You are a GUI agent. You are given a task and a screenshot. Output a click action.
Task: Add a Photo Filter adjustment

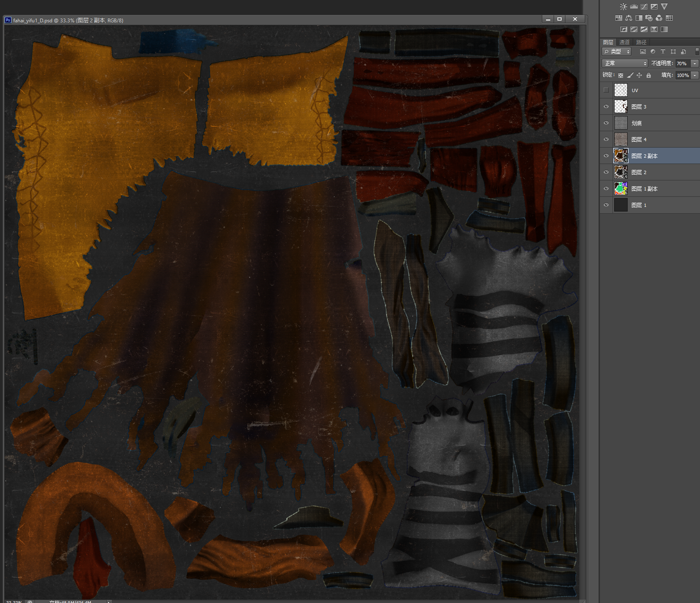click(649, 18)
